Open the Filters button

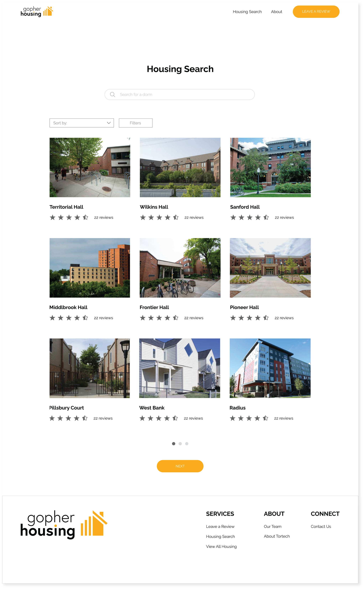pyautogui.click(x=136, y=123)
